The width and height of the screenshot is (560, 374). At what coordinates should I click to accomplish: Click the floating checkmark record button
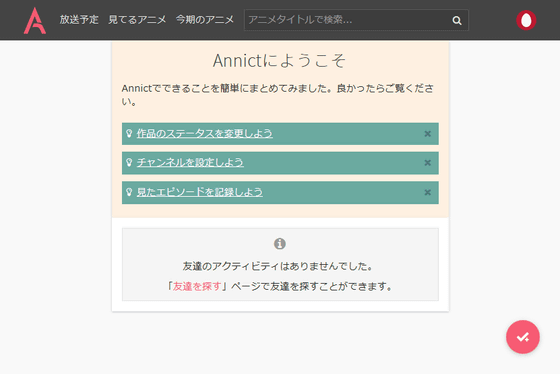click(x=522, y=337)
